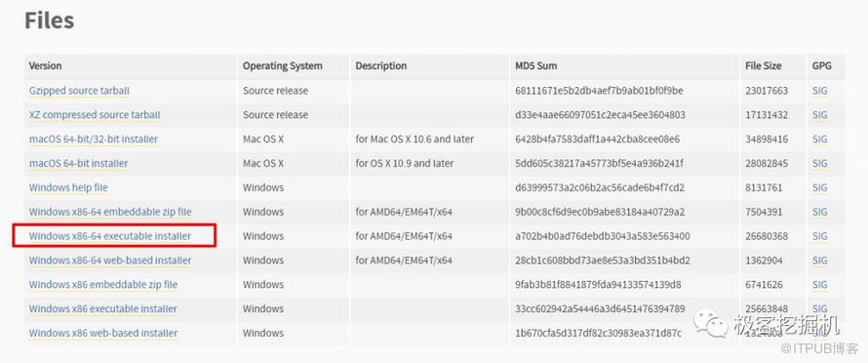Choose Windows x86-64 web-based installer link
Screen dimensions: 868x363
[110, 260]
